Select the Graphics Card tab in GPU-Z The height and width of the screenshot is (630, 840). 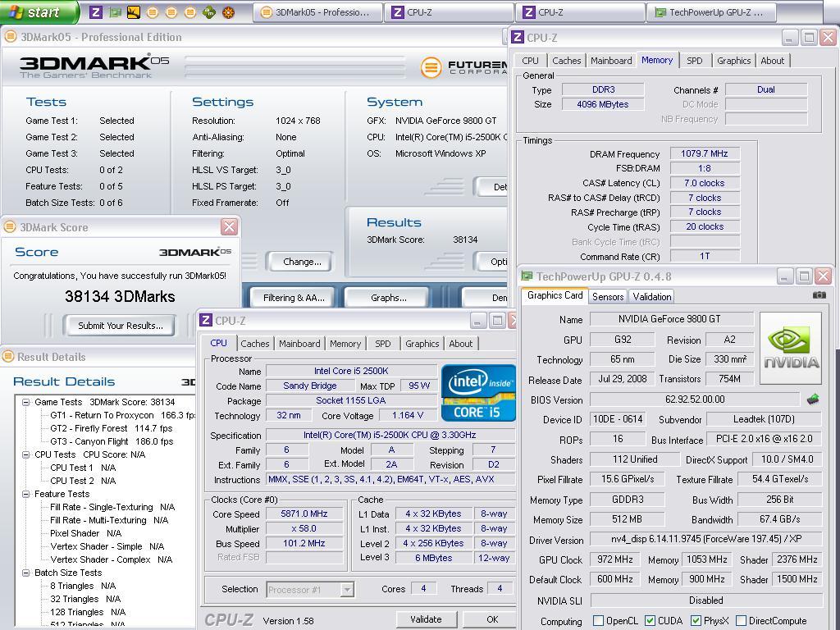(x=555, y=295)
